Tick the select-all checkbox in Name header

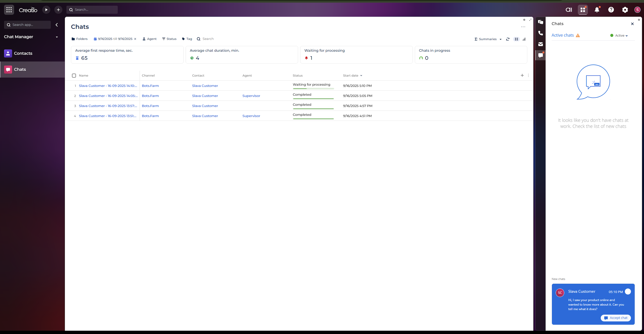[74, 76]
